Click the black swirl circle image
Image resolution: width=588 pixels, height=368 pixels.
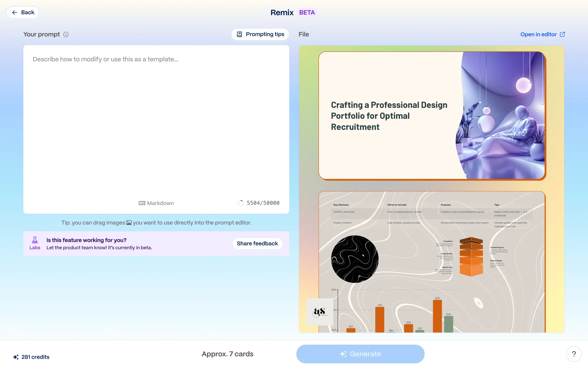(355, 259)
